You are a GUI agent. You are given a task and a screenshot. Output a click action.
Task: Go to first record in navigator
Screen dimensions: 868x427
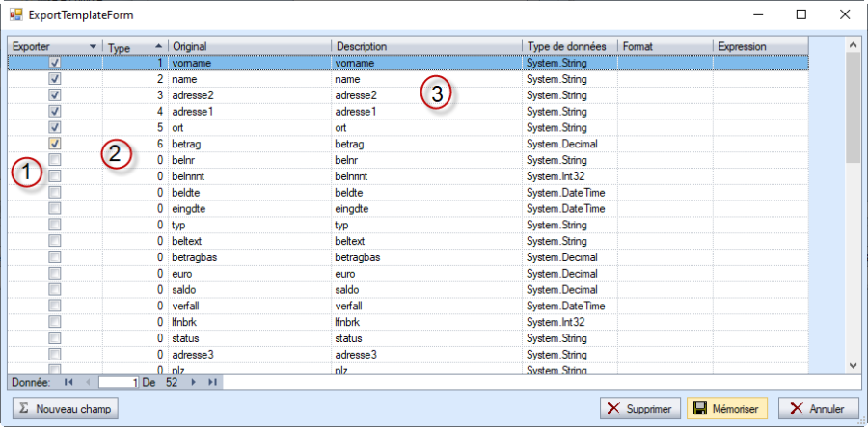68,382
